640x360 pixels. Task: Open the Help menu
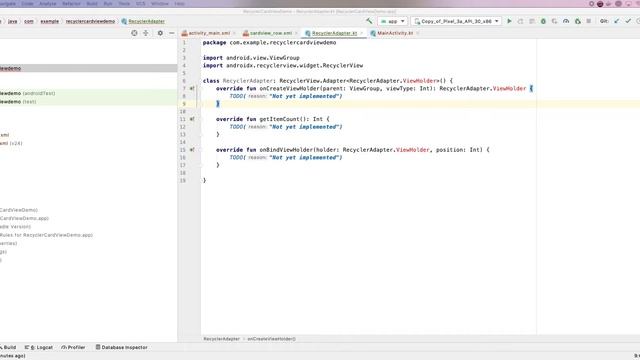(x=179, y=4)
